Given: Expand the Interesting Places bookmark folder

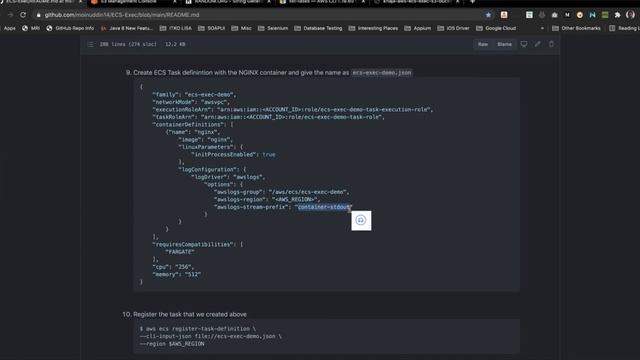Looking at the screenshot, I should pyautogui.click(x=373, y=28).
